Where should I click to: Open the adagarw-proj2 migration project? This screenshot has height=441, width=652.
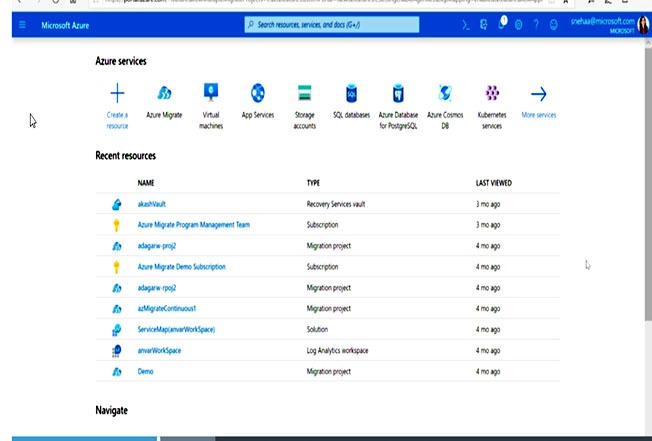[157, 246]
